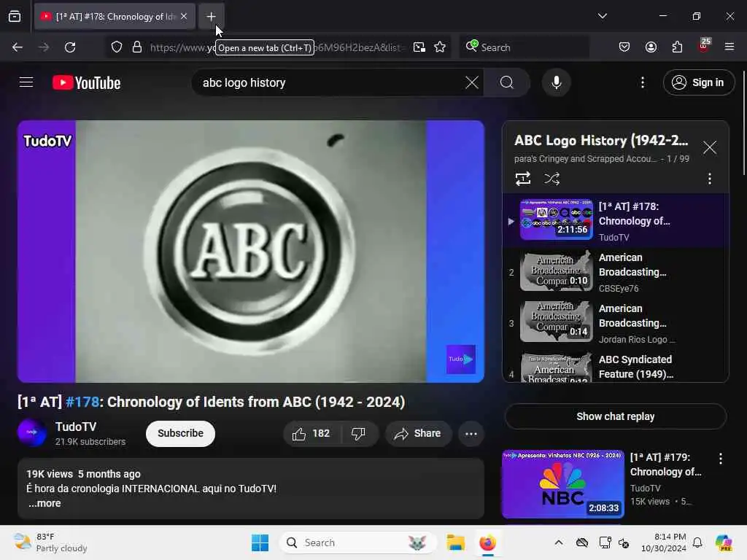Play playlist item 2 from CBSEye76

[x=615, y=273]
